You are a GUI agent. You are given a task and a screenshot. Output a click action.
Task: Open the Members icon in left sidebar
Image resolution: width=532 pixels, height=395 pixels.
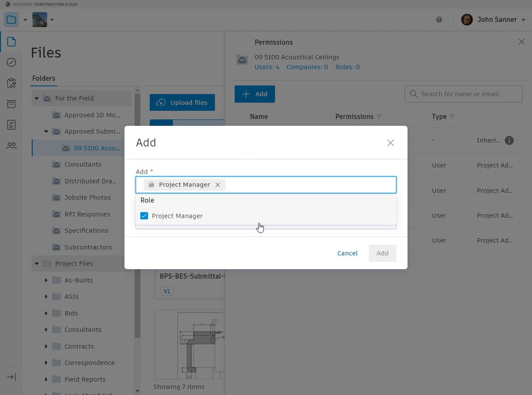click(x=11, y=146)
